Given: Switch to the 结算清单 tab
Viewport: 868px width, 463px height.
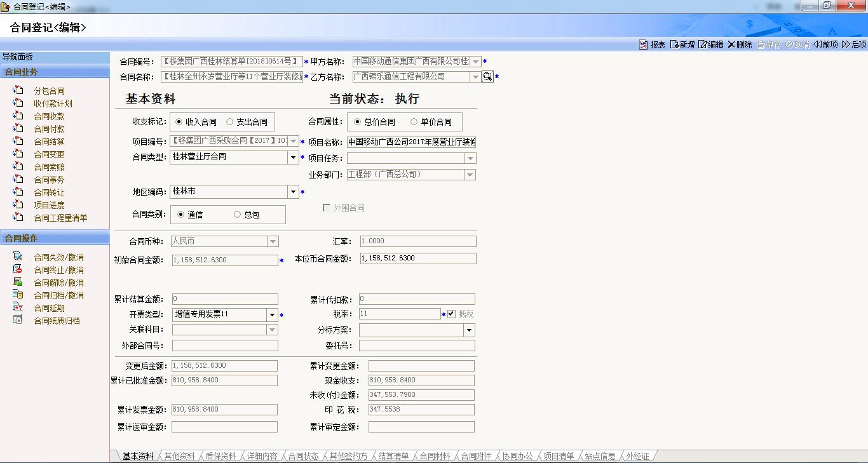Looking at the screenshot, I should pyautogui.click(x=393, y=456).
